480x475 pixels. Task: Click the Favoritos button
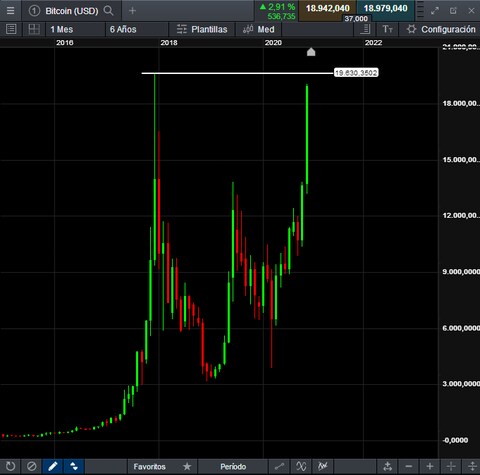click(x=149, y=466)
